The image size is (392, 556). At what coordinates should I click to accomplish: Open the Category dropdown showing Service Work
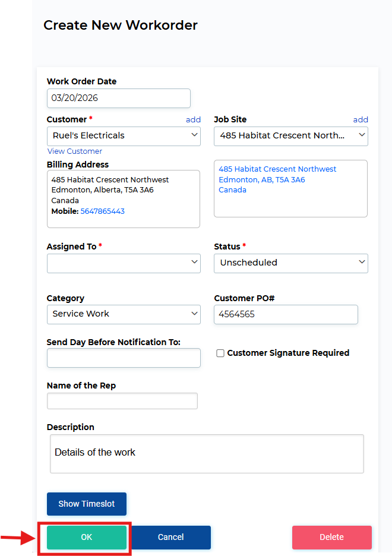(124, 314)
